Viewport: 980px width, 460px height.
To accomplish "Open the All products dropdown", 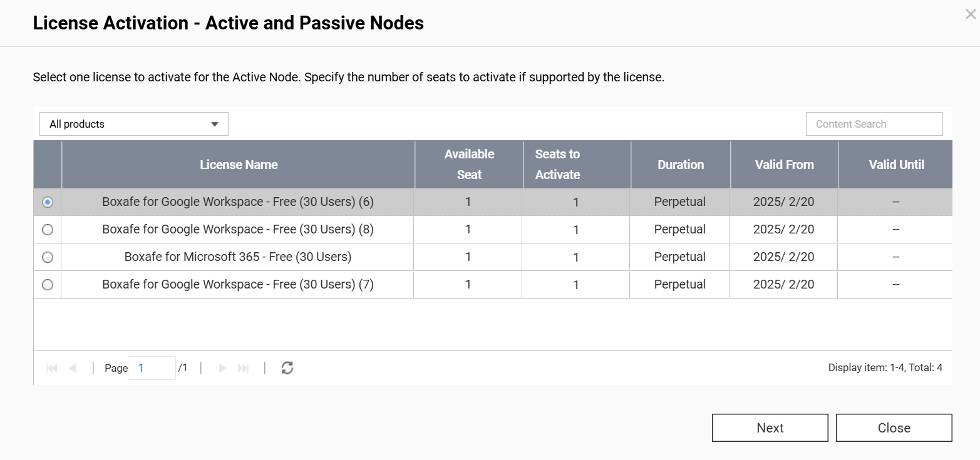I will coord(134,124).
